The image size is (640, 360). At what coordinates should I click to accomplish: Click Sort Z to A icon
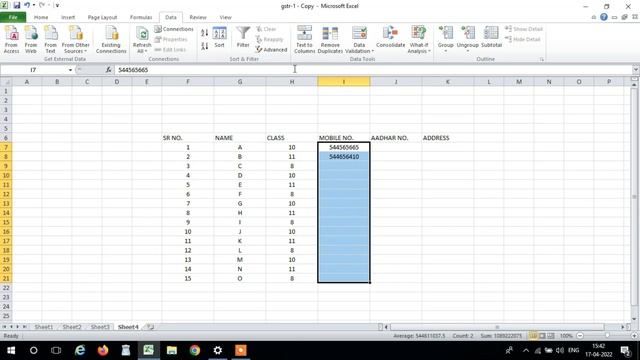point(204,46)
